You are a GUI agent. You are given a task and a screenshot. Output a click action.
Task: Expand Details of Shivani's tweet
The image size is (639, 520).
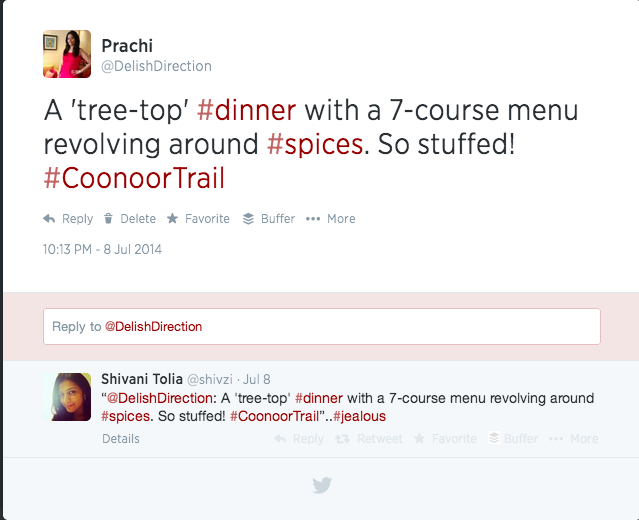coord(121,439)
